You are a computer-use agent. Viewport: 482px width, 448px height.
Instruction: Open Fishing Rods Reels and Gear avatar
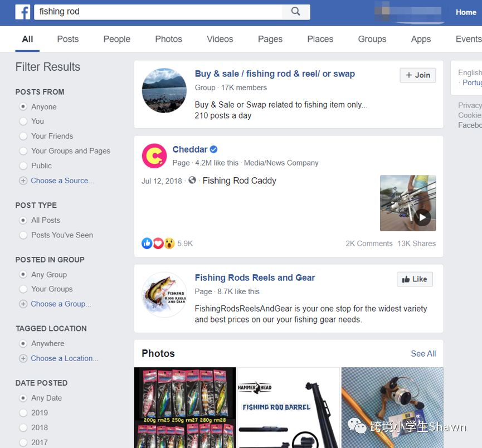coord(164,295)
